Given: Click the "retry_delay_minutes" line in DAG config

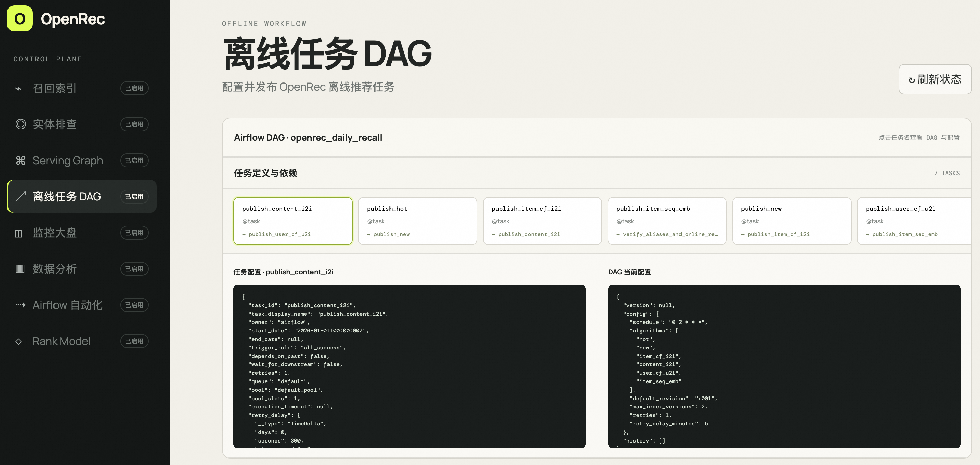Looking at the screenshot, I should pyautogui.click(x=669, y=423).
